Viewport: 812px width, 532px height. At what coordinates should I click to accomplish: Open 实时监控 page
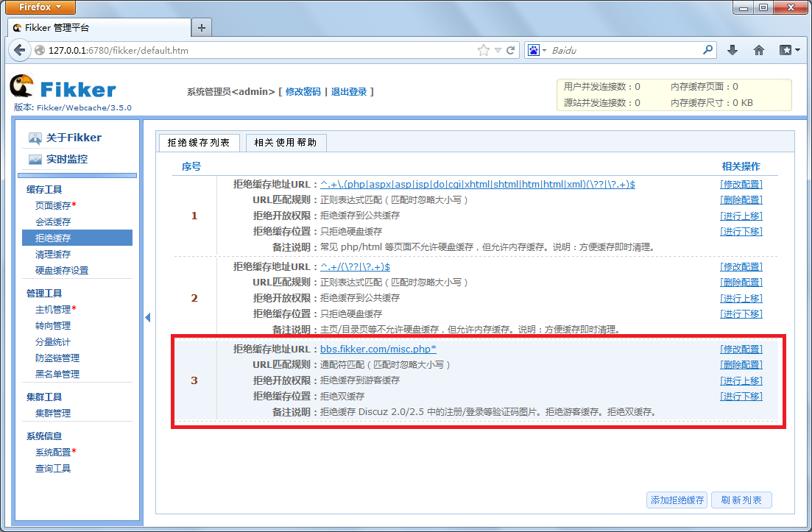coord(67,160)
